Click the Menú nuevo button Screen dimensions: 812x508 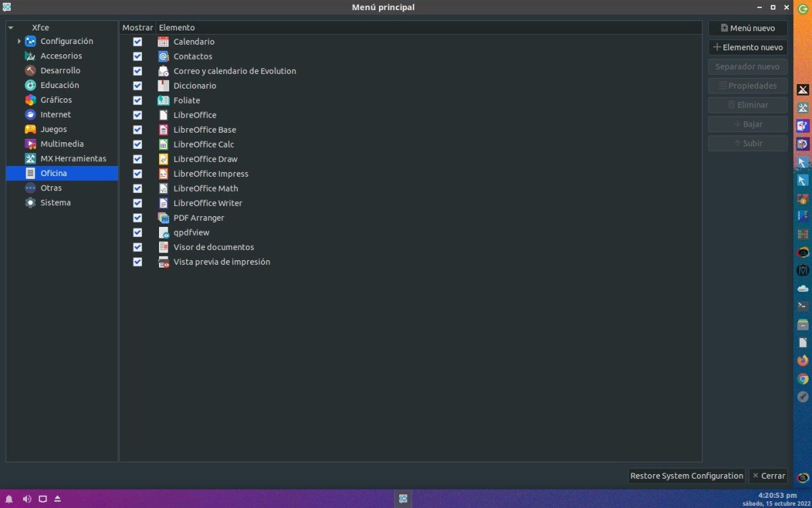(x=748, y=28)
